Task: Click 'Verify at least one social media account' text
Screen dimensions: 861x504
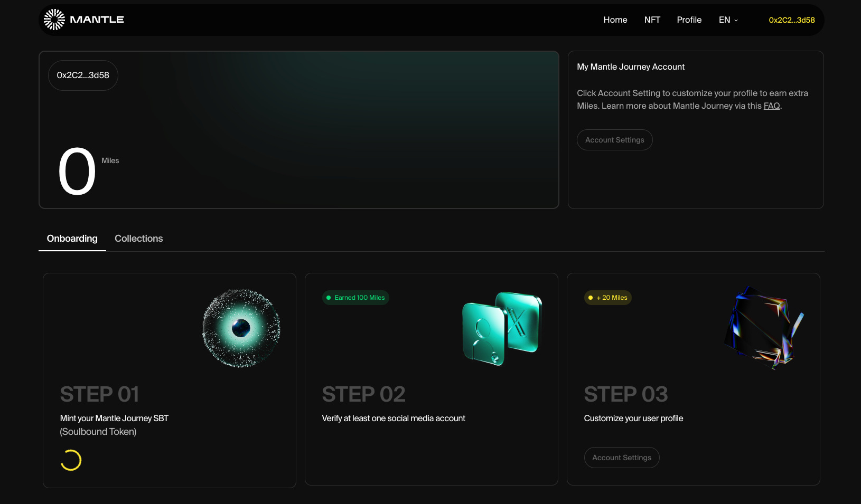Action: click(x=394, y=419)
